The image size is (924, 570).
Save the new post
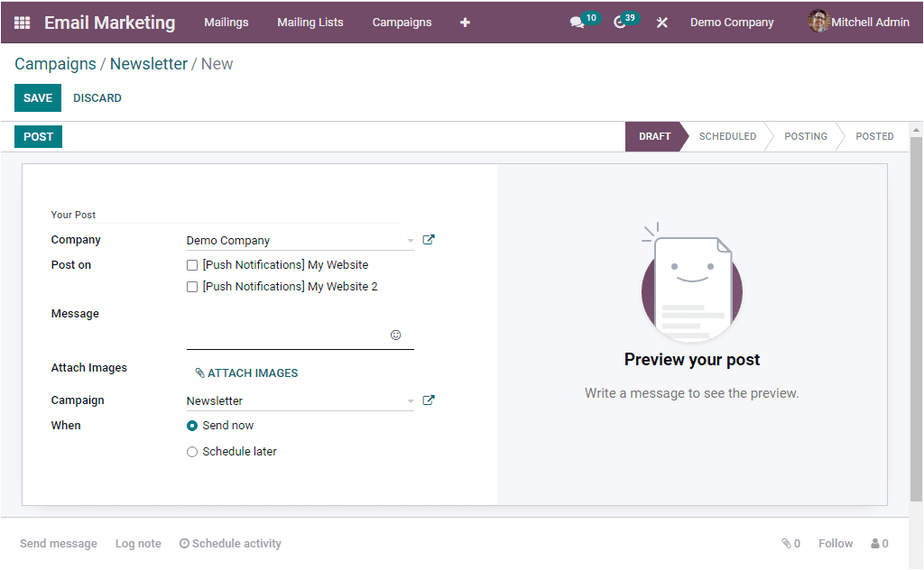(37, 97)
